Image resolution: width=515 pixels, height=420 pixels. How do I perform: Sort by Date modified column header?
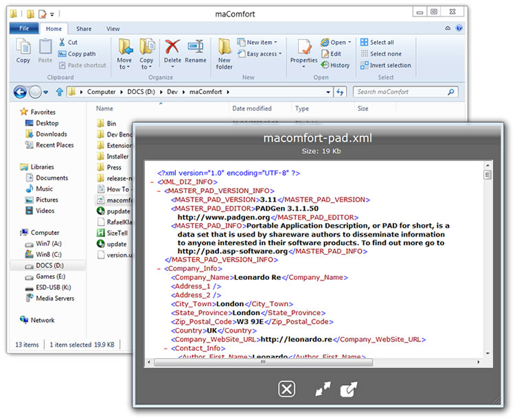(x=252, y=108)
